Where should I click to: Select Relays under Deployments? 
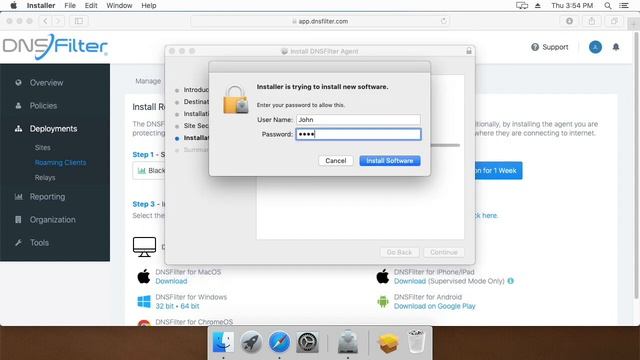[45, 178]
